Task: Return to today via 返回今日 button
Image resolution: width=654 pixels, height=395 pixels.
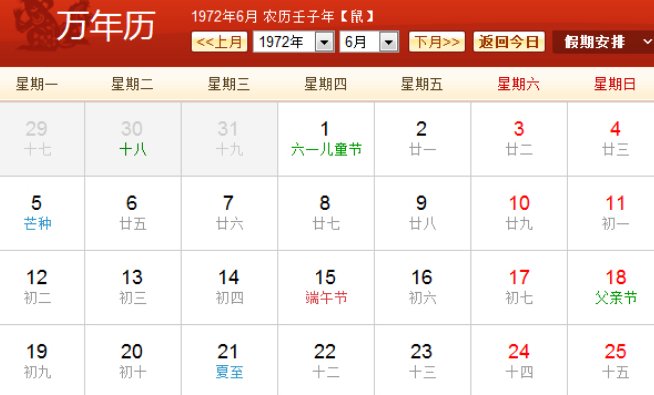Action: pos(509,42)
